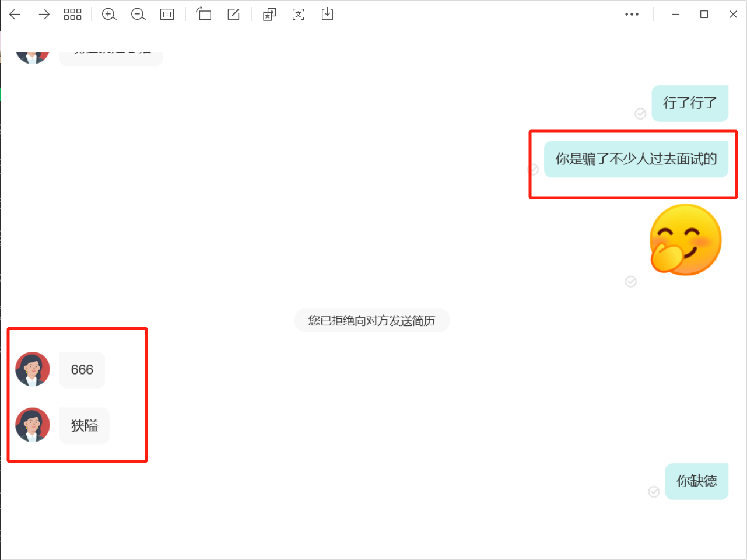
Task: Go to the previous image with back arrow
Action: click(x=15, y=15)
